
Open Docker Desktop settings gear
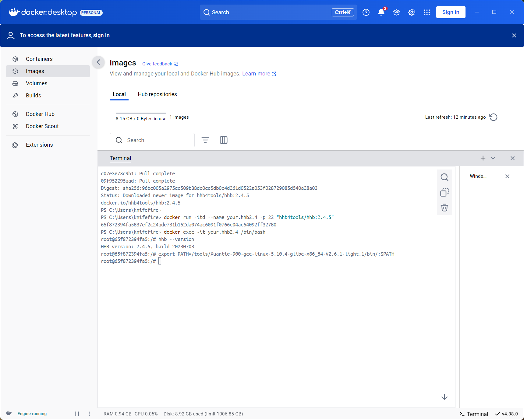click(412, 12)
